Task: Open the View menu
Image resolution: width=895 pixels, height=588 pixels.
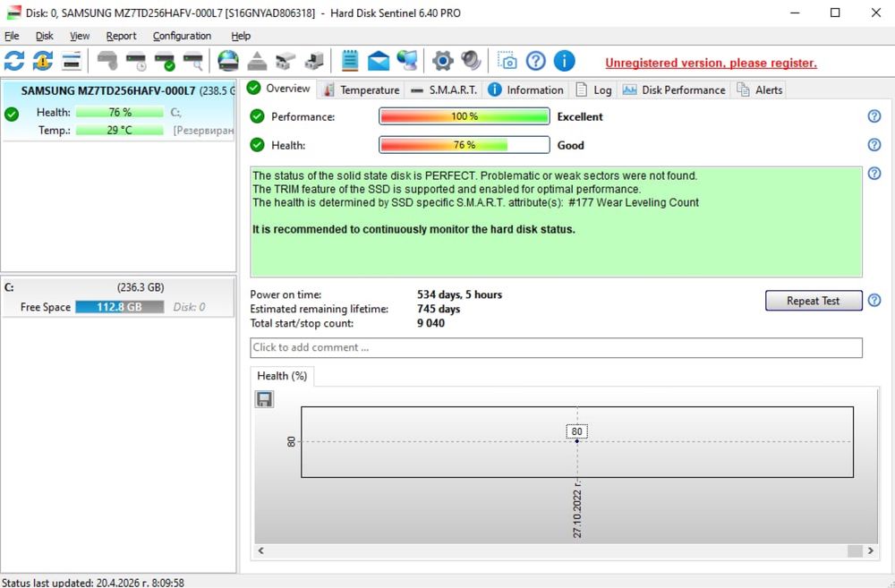Action: [80, 36]
